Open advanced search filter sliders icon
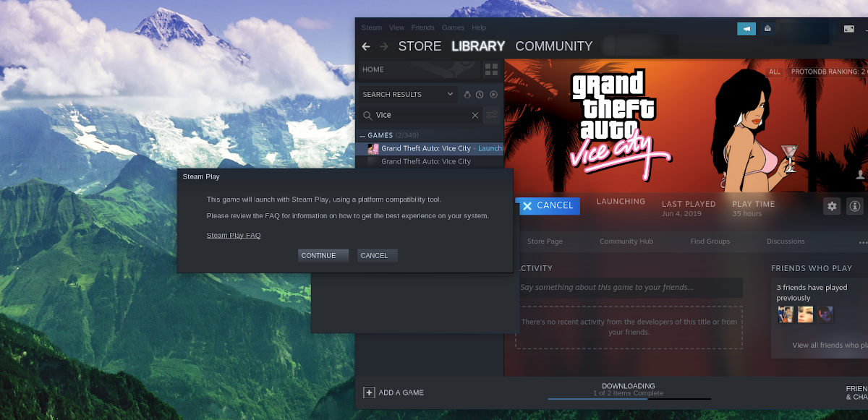Screen dimensions: 868x420 [x=492, y=115]
